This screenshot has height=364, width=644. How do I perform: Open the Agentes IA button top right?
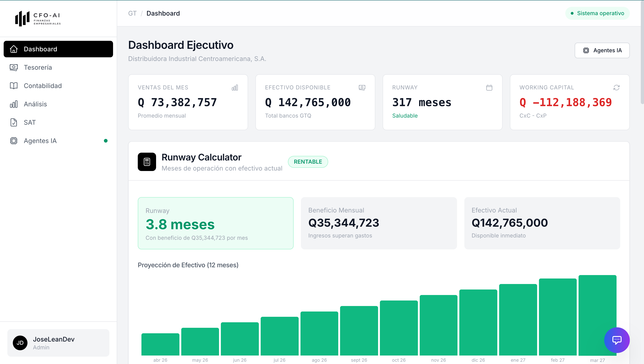click(602, 50)
